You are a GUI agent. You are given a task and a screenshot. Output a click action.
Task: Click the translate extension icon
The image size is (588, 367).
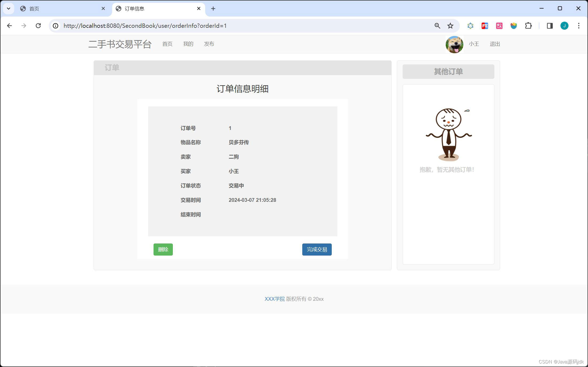point(499,26)
